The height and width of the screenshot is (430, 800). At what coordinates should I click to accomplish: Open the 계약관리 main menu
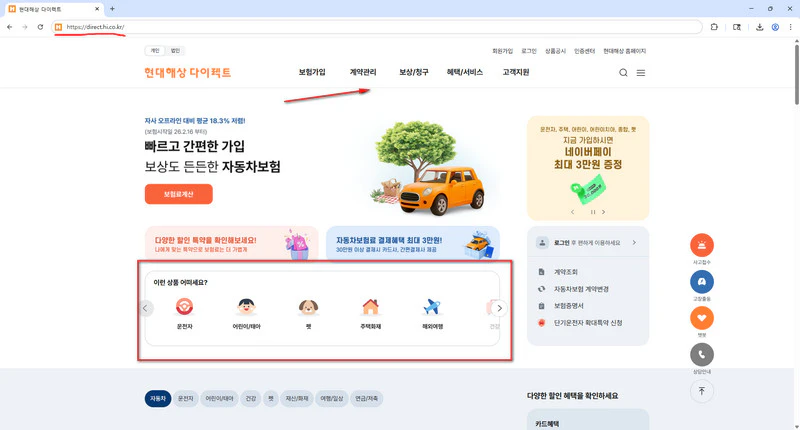(363, 72)
